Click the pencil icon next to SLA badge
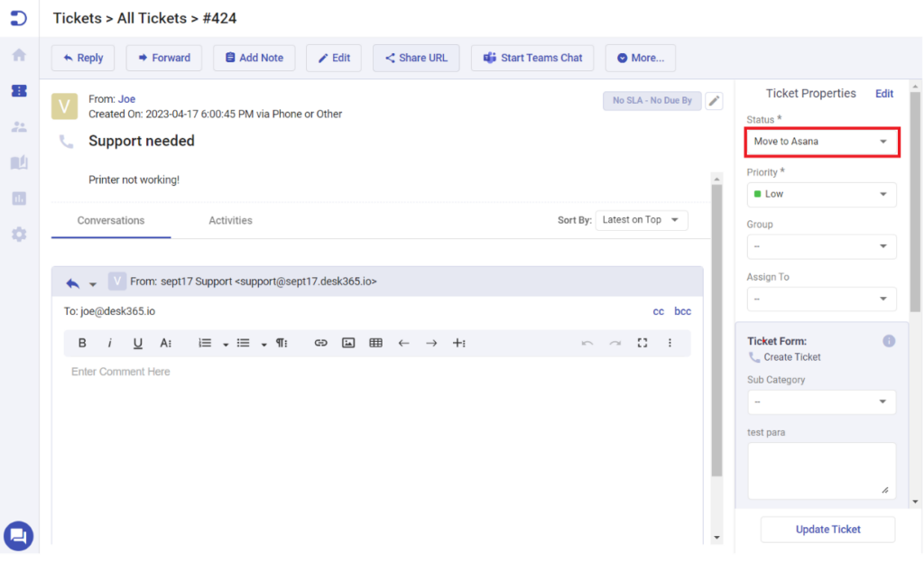The image size is (924, 563). pos(714,101)
